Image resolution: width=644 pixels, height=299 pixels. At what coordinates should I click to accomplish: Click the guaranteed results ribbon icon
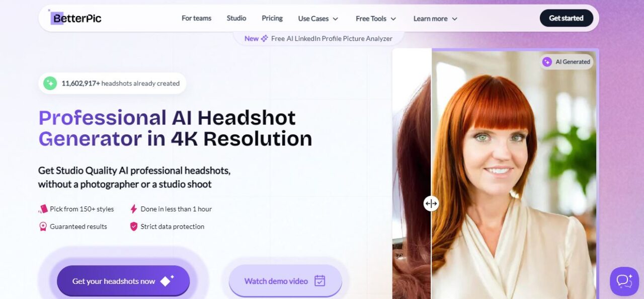(x=43, y=227)
